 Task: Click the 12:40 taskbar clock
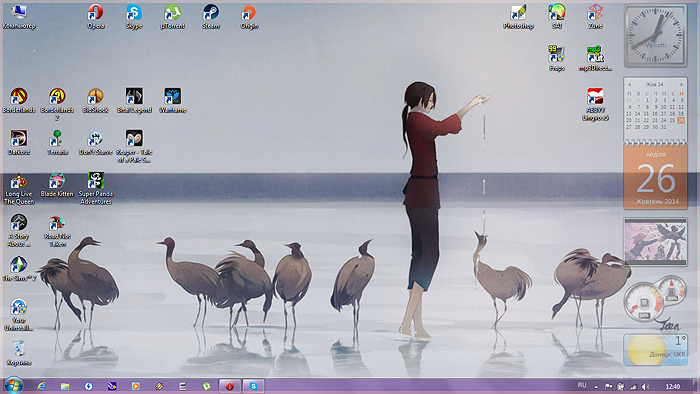[672, 386]
